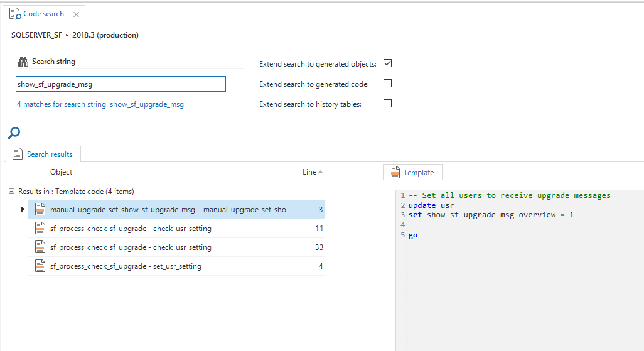Click the icon of the line 33 check_usr_setting row

40,247
